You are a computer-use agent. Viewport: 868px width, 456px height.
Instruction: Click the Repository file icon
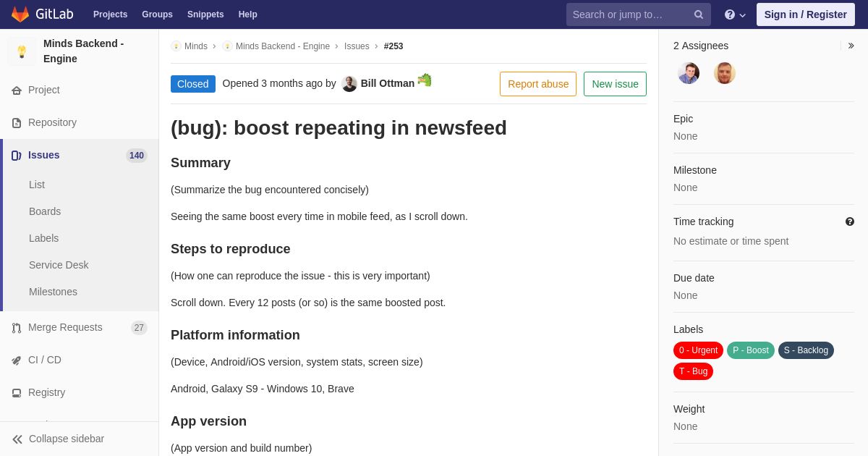point(17,123)
